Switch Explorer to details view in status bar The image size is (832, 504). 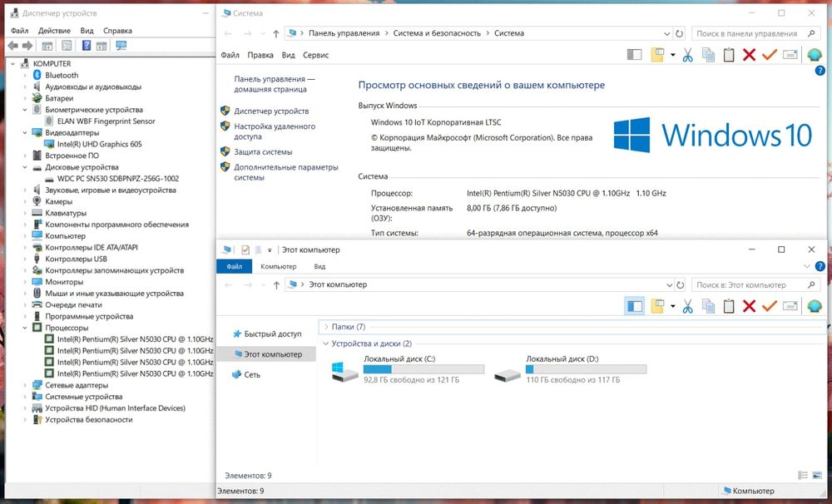point(803,476)
